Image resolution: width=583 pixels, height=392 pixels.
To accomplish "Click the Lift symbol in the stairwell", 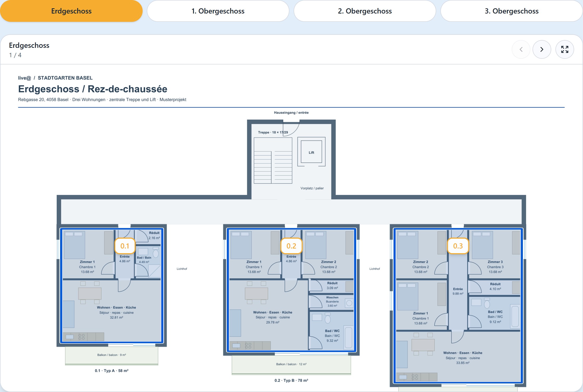I will click(x=312, y=152).
